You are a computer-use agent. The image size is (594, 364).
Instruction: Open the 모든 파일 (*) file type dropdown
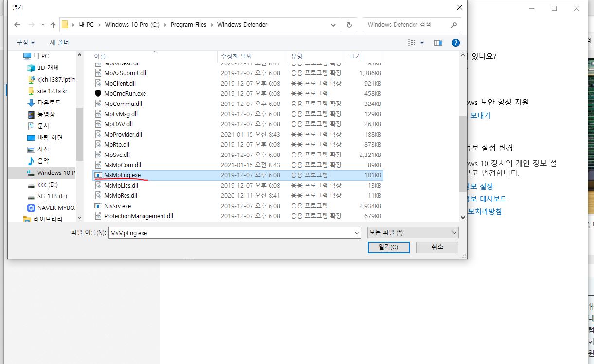coord(413,233)
